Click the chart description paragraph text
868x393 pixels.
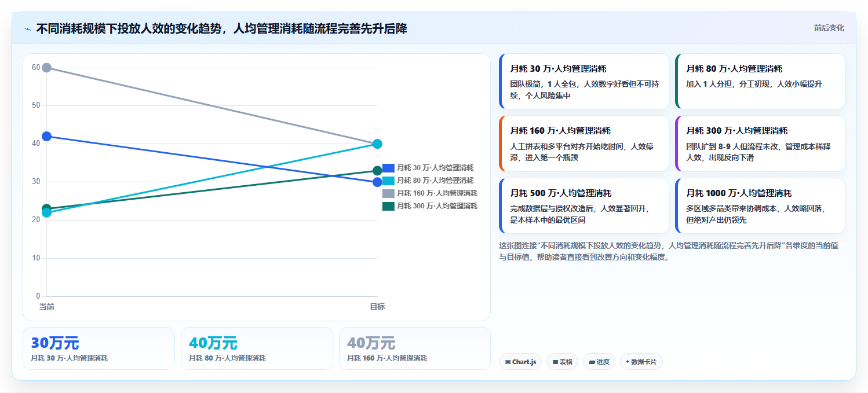[669, 251]
